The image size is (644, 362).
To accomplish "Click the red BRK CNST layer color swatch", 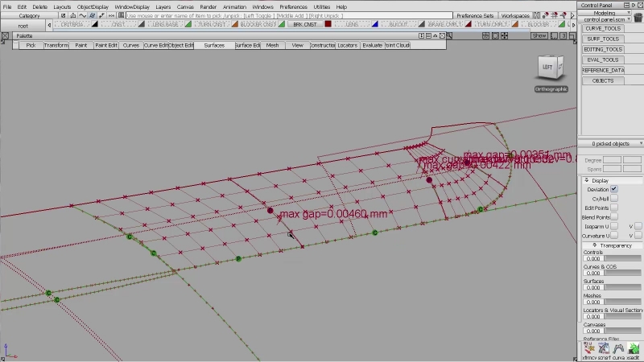I will click(x=328, y=24).
